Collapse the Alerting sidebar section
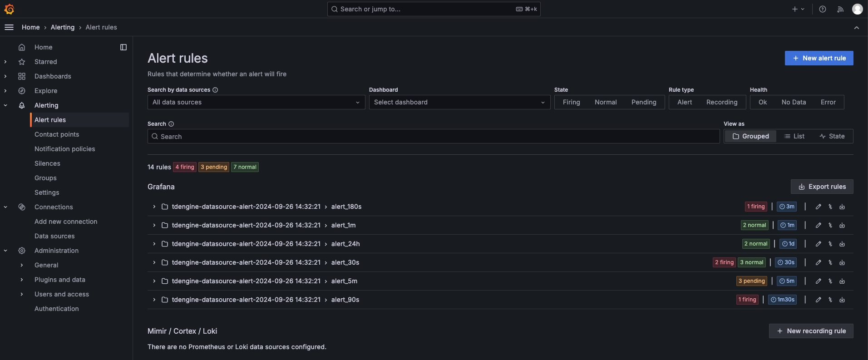The width and height of the screenshot is (868, 360). pos(5,105)
